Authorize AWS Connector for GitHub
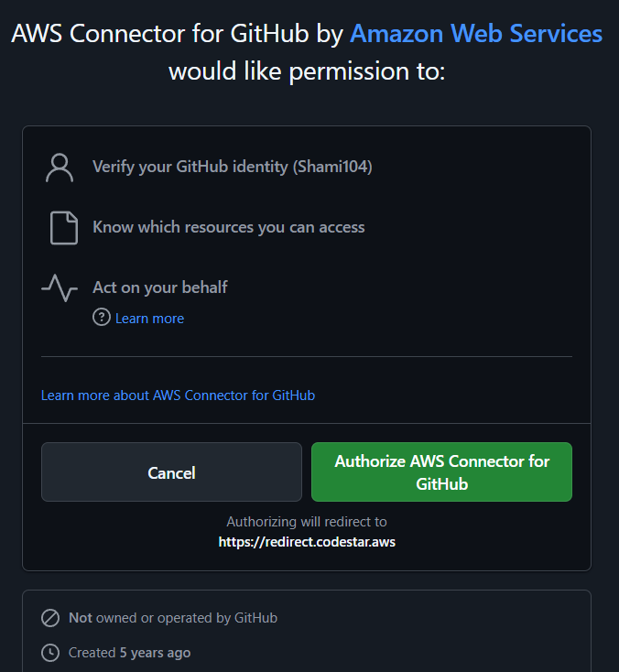 point(441,471)
